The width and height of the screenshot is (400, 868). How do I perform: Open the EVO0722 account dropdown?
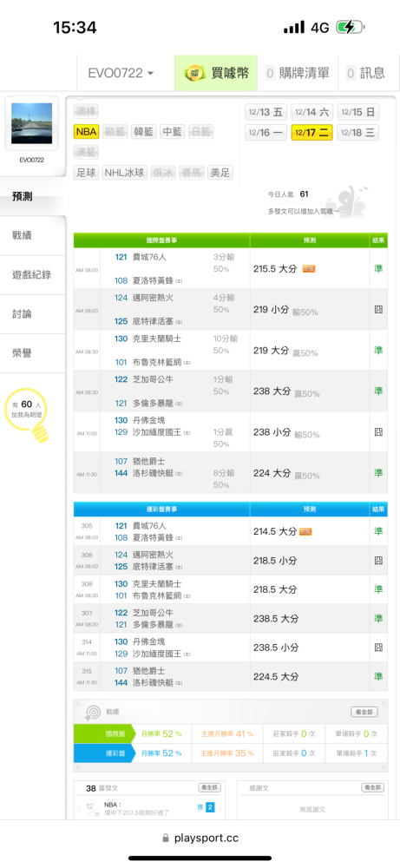pos(121,73)
